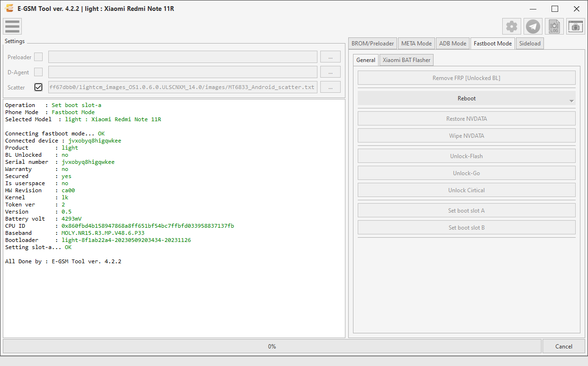Image resolution: width=588 pixels, height=366 pixels.
Task: Open Xiaomi BAT Flasher sub-tab
Action: click(407, 60)
